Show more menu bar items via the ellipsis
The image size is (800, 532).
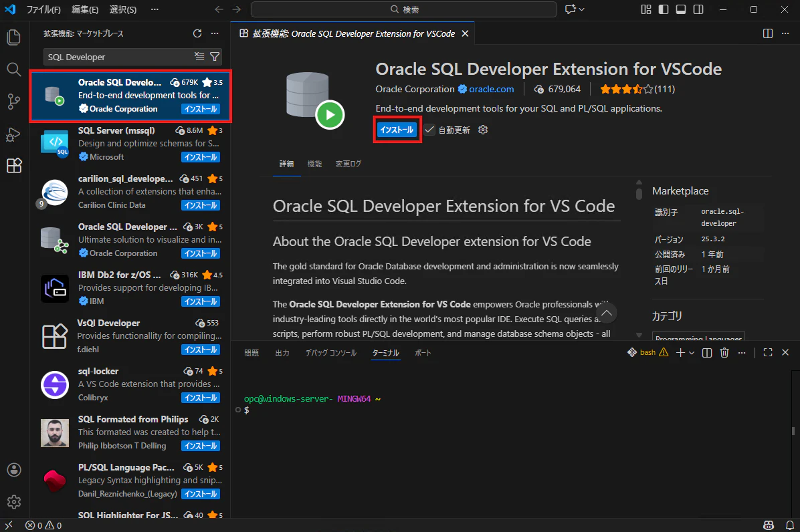click(155, 9)
